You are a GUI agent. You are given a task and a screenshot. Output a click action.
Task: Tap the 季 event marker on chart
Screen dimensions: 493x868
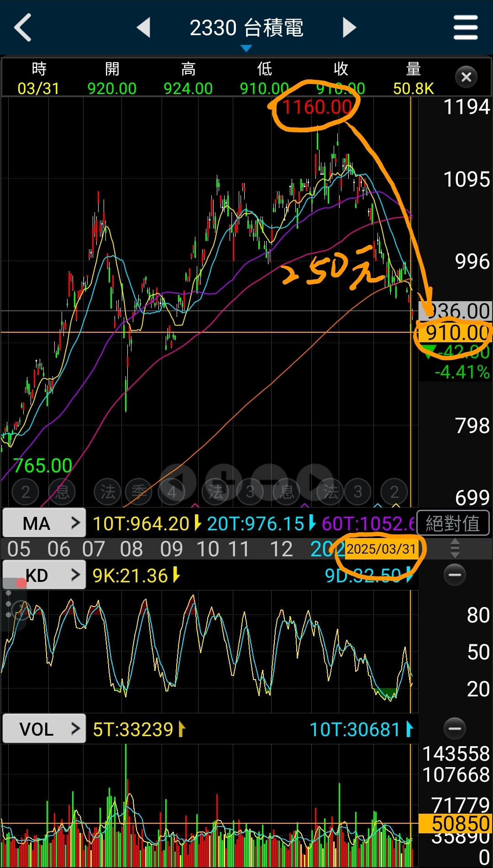pos(139,492)
